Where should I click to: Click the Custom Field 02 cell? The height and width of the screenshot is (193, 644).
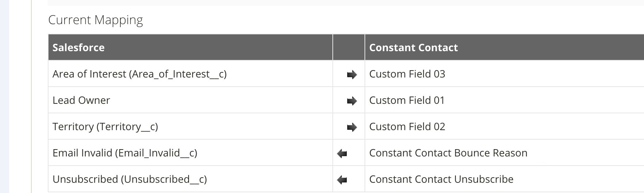(x=504, y=126)
